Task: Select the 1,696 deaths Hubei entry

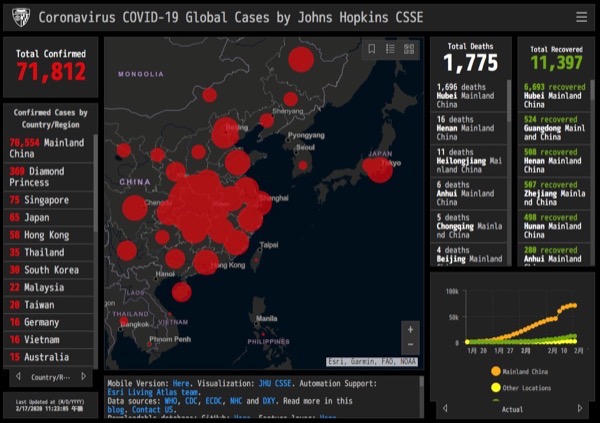Action: click(469, 96)
